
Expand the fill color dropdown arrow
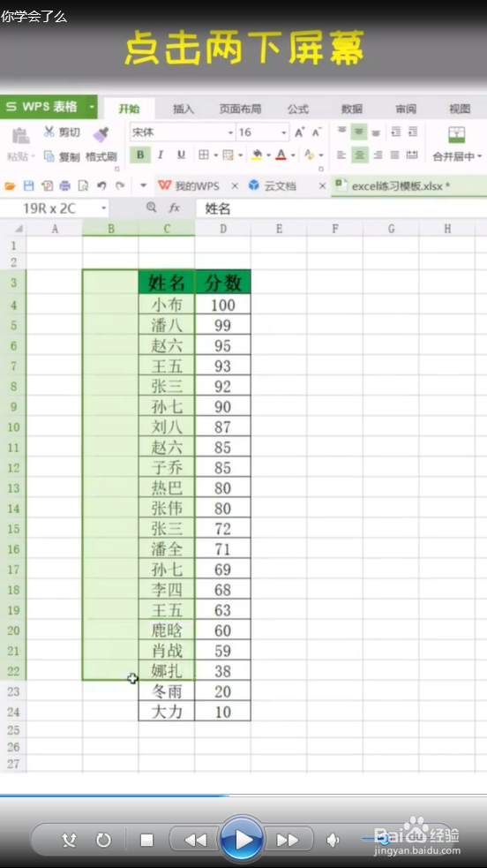(x=268, y=155)
